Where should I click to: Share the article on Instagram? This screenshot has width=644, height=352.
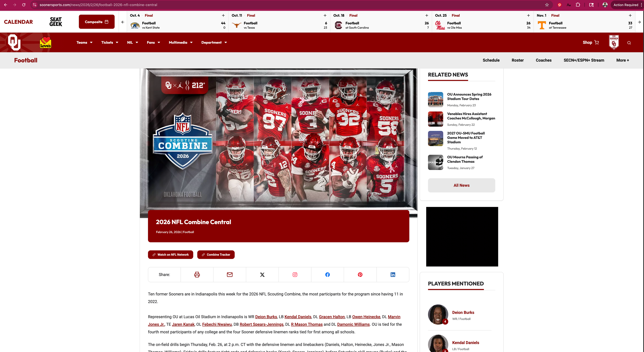[x=295, y=275]
